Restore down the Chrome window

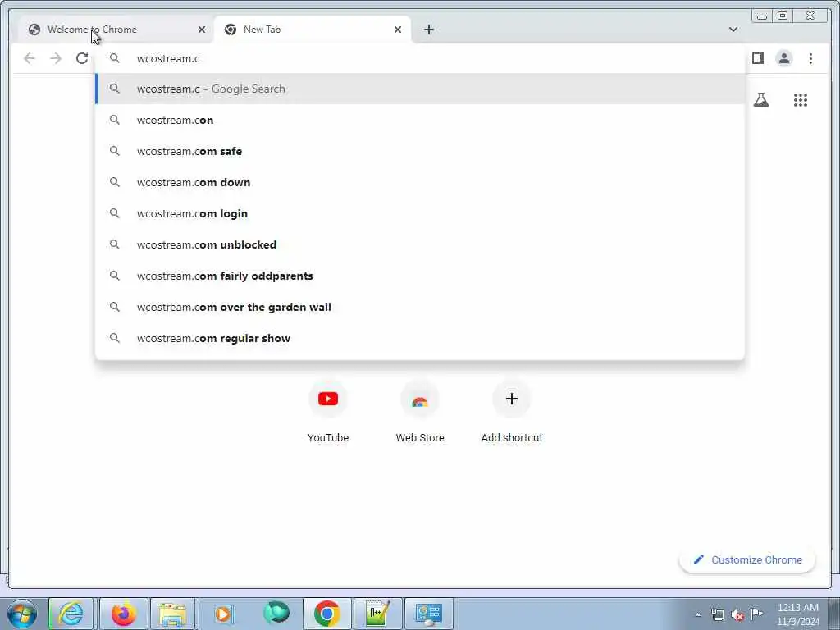[x=783, y=16]
